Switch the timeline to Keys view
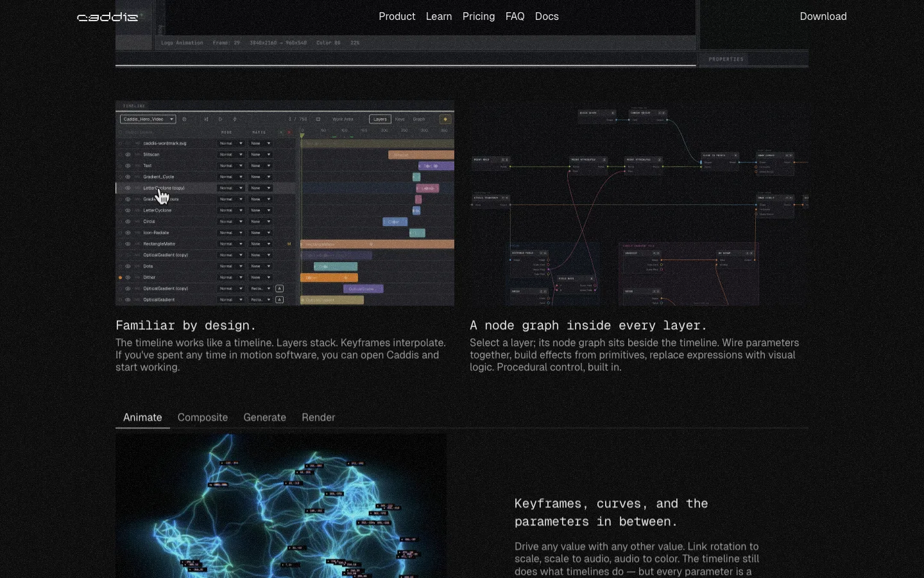The height and width of the screenshot is (578, 924). pos(400,119)
